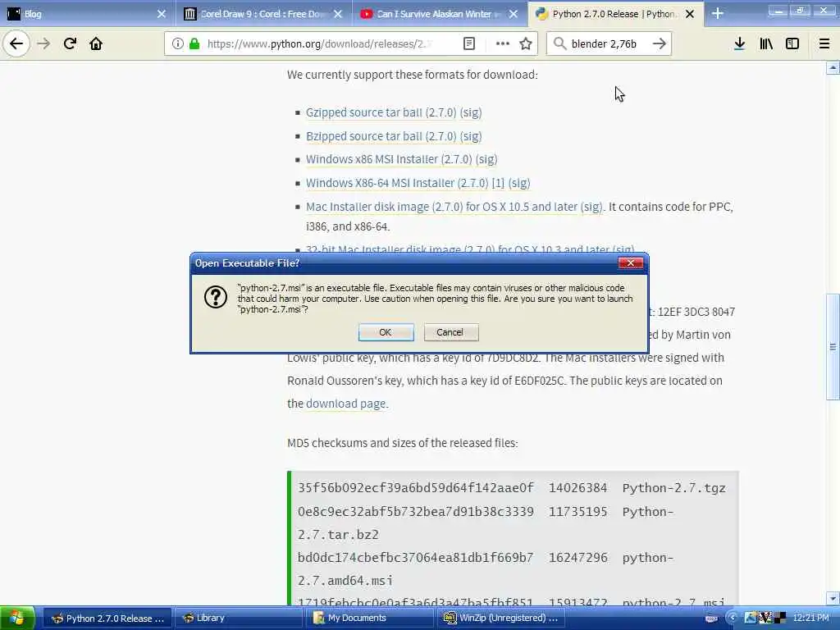Open the Downloads arrow panel
The height and width of the screenshot is (630, 840).
coord(739,43)
